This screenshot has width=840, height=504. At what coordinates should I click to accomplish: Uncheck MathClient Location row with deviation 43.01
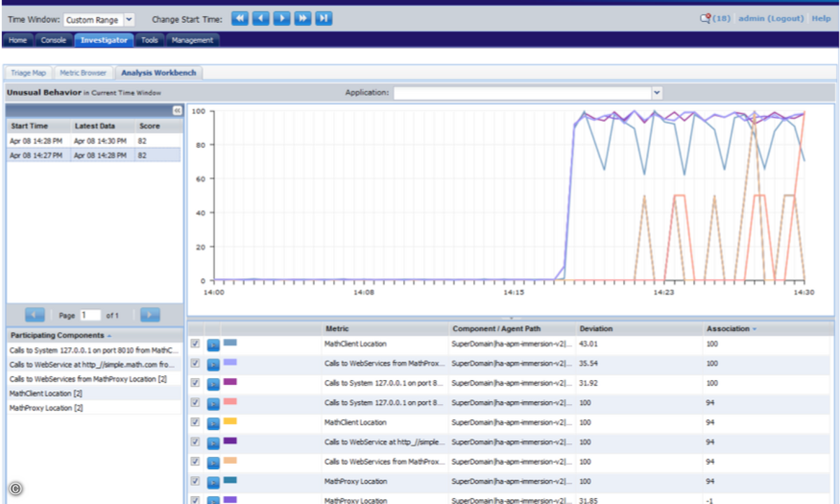[195, 344]
